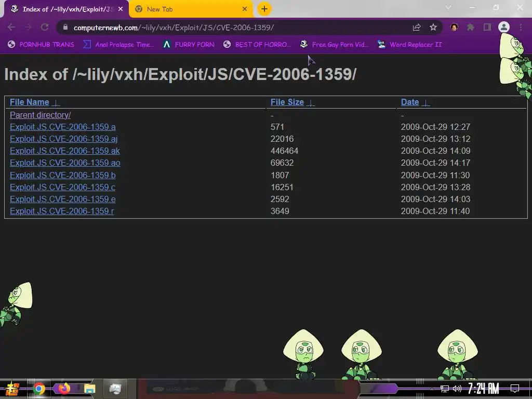Open a new tab with the plus button
Image resolution: width=532 pixels, height=399 pixels.
264,9
